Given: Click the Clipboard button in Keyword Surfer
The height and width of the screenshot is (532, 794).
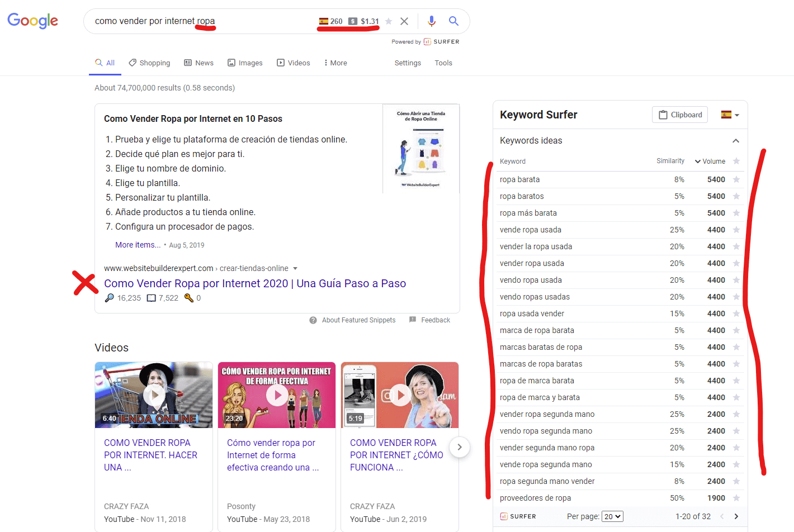Looking at the screenshot, I should click(x=680, y=115).
